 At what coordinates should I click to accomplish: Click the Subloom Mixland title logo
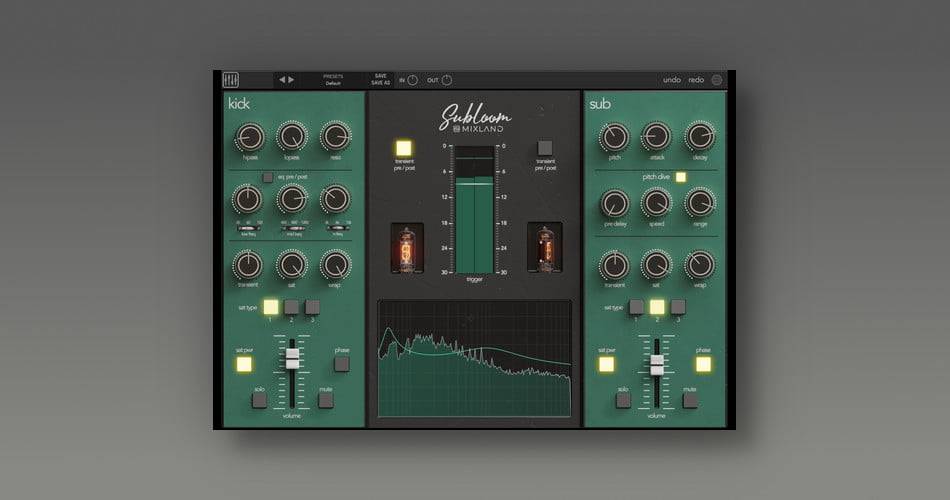pos(475,118)
